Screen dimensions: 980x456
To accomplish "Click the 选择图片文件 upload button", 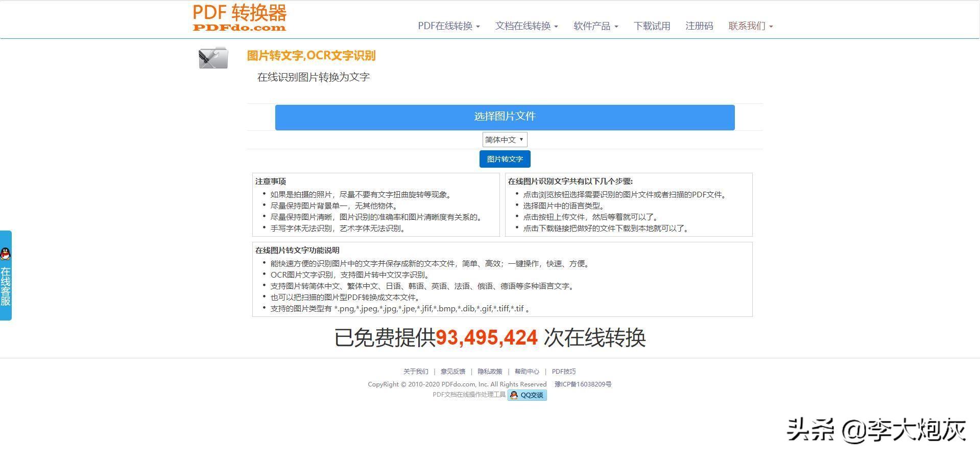I will (x=505, y=117).
